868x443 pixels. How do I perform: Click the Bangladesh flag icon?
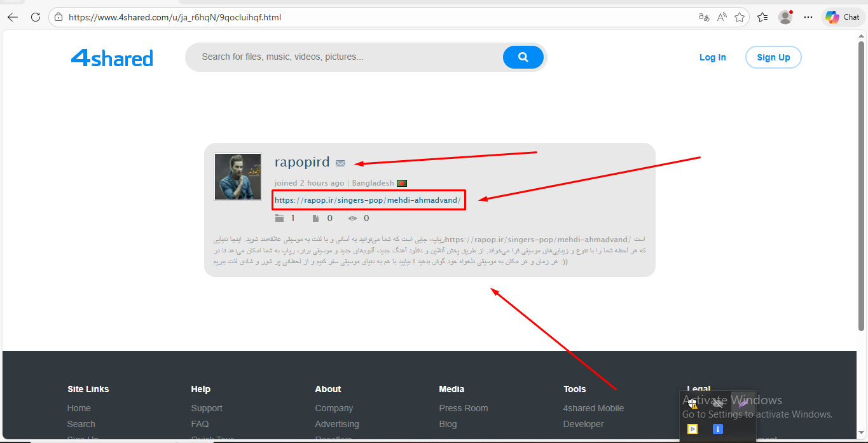click(402, 183)
